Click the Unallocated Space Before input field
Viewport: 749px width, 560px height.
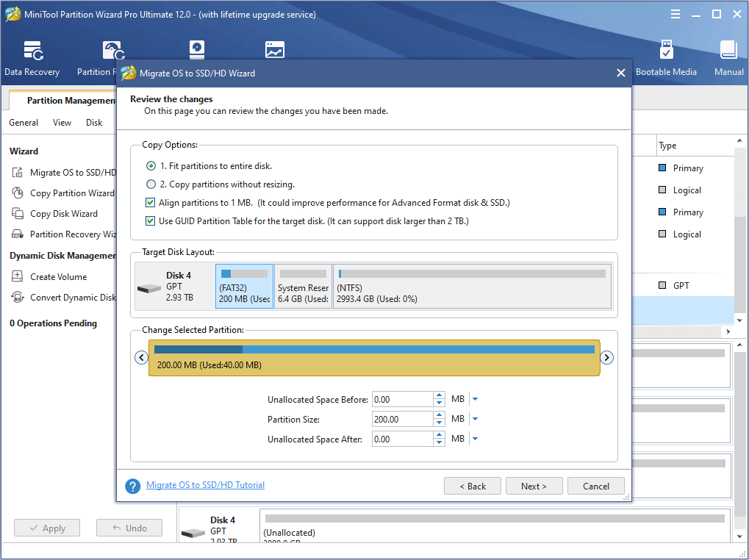[x=402, y=399]
